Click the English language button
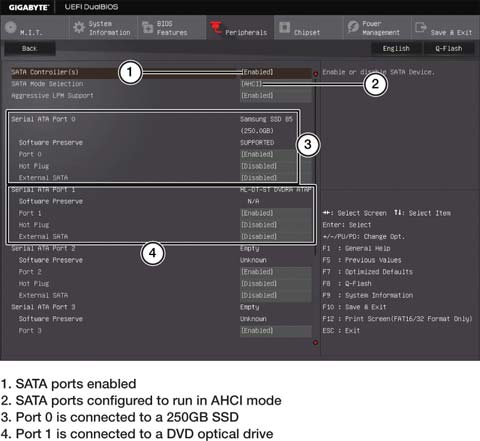480x441 pixels. click(396, 49)
